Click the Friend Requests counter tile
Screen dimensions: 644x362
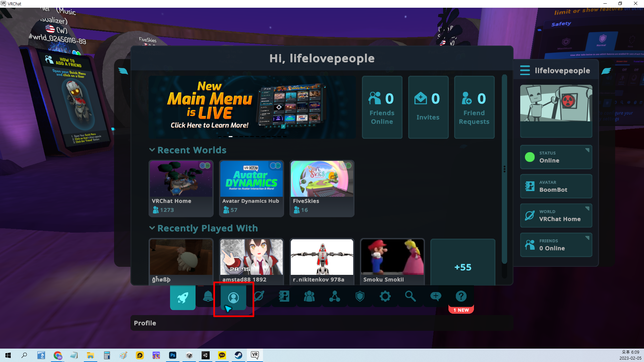[474, 107]
